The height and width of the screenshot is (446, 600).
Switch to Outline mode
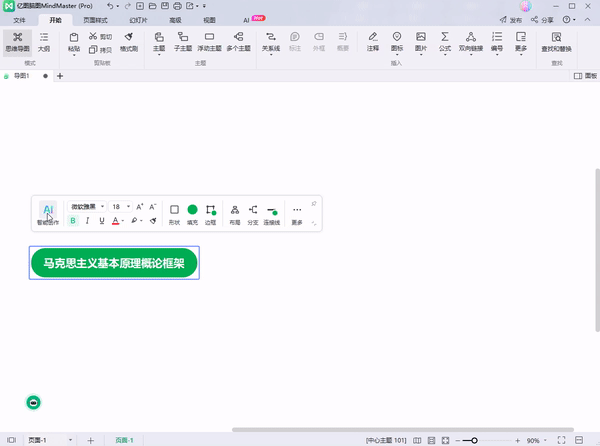tap(44, 42)
